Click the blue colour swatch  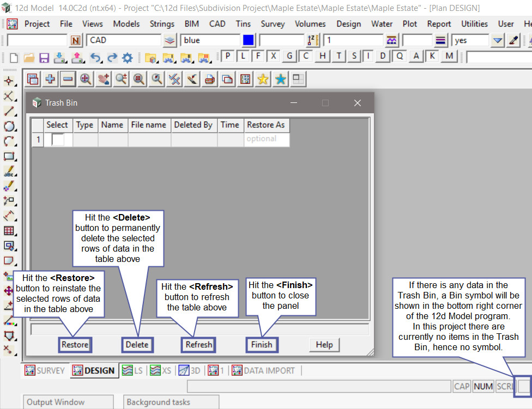tap(249, 40)
